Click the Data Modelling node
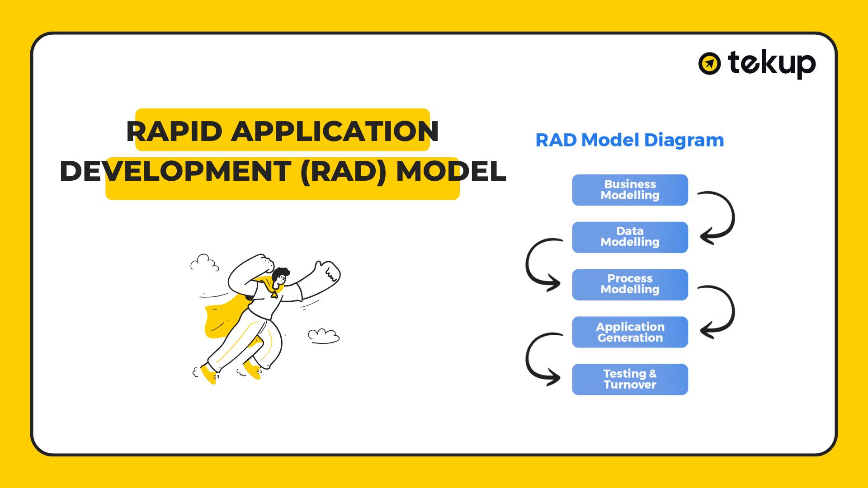This screenshot has height=488, width=868. click(629, 237)
